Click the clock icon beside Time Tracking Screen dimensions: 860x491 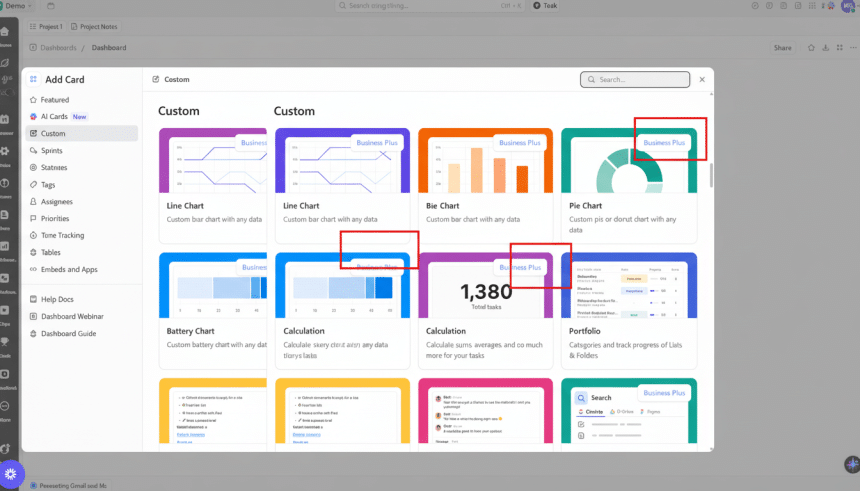pos(33,235)
